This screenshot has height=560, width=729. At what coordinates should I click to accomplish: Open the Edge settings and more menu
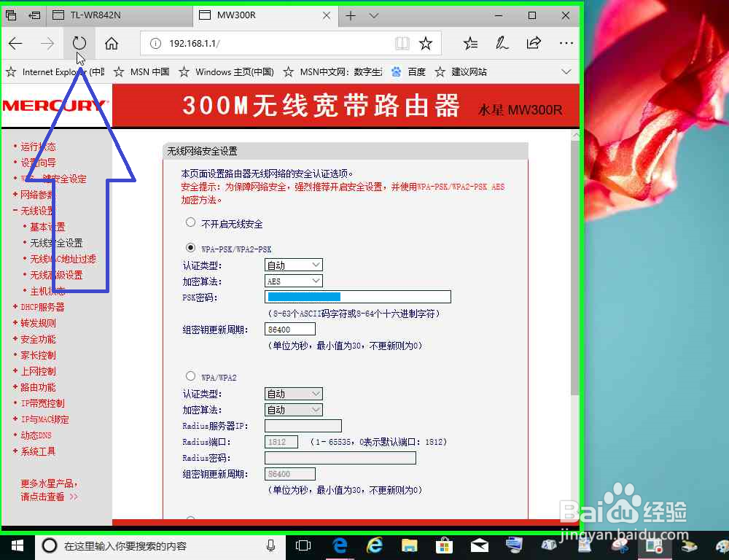(566, 43)
